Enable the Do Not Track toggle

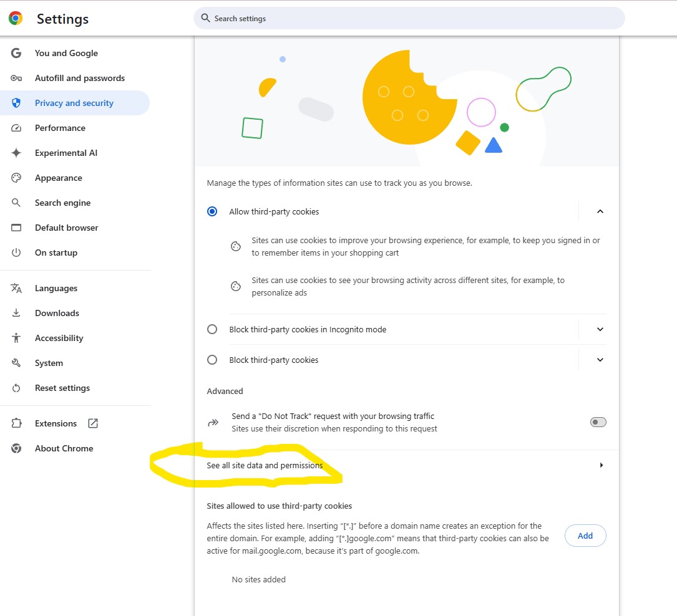pos(598,422)
